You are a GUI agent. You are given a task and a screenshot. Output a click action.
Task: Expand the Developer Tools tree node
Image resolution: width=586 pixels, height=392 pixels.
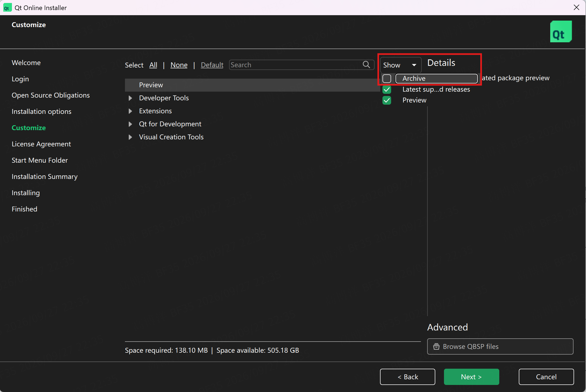(130, 98)
